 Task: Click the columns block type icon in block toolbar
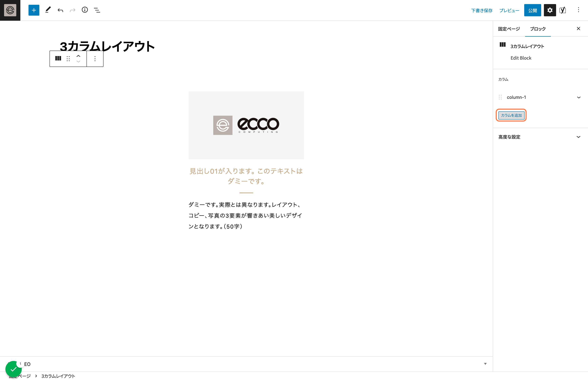pyautogui.click(x=58, y=58)
